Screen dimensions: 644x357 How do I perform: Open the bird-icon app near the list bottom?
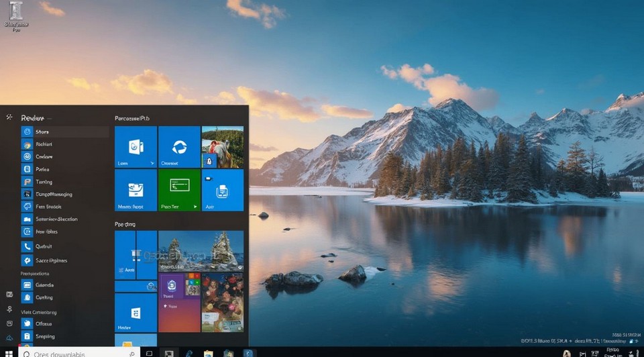point(42,323)
